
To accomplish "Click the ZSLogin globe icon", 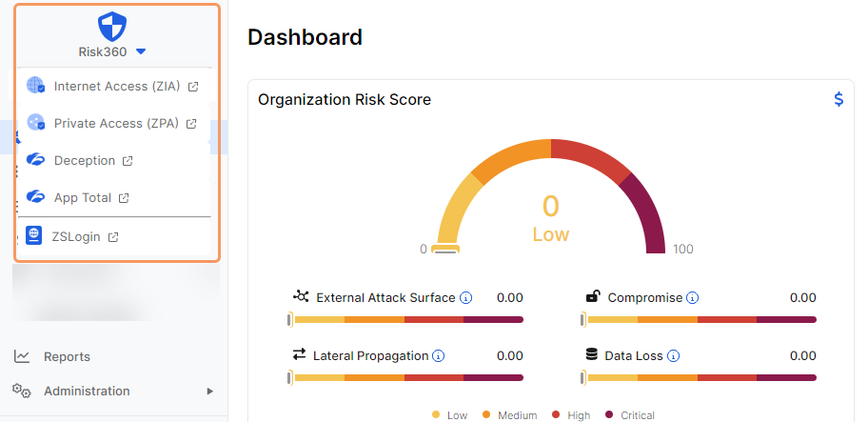I will 34,236.
